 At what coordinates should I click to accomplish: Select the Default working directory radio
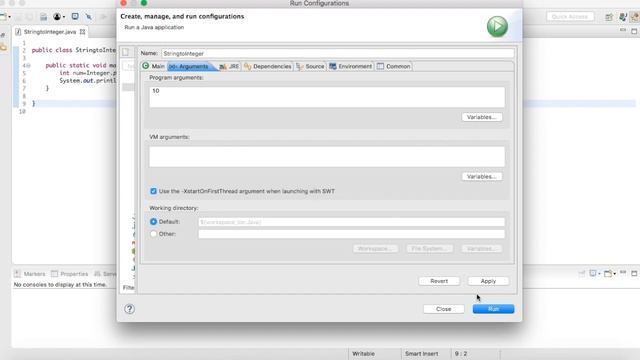(x=153, y=222)
